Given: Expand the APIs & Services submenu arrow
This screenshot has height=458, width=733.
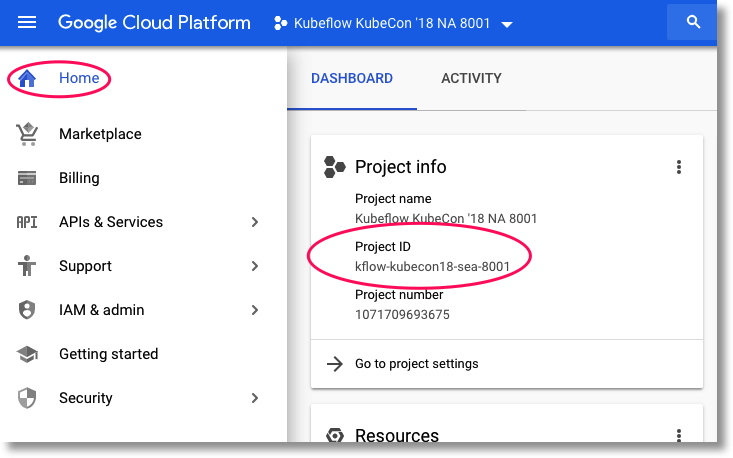Looking at the screenshot, I should click(x=255, y=222).
